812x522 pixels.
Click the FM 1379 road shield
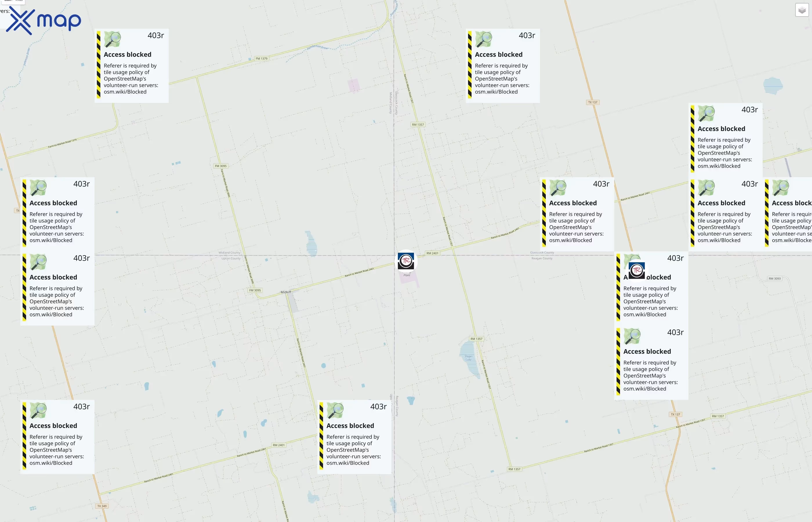pos(261,59)
